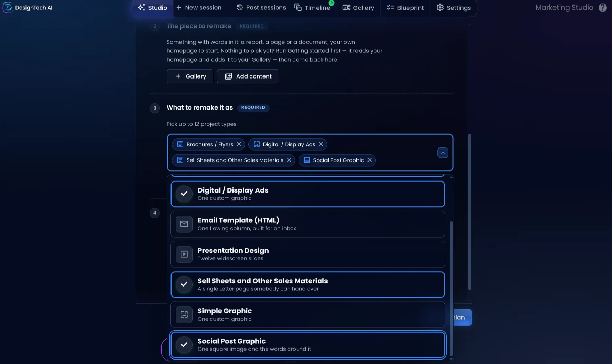Screen dimensions: 612x364
Task: Click the Brochures / Flyers chip document icon
Action: (x=180, y=144)
